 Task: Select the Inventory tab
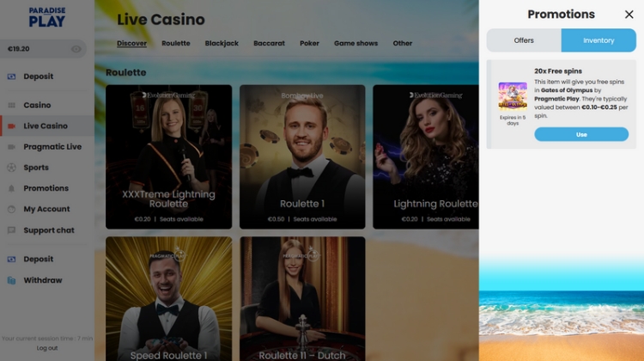click(598, 40)
